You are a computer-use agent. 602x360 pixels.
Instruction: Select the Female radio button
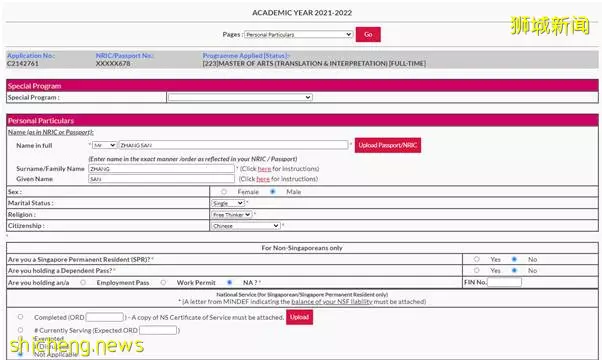(224, 192)
